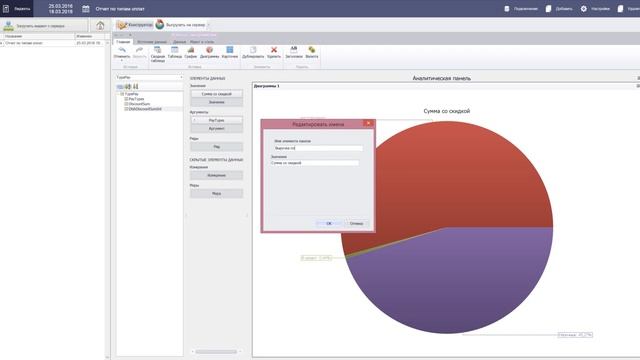Click the Диаграммы 1 panel caption
The image size is (640, 360).
[267, 86]
